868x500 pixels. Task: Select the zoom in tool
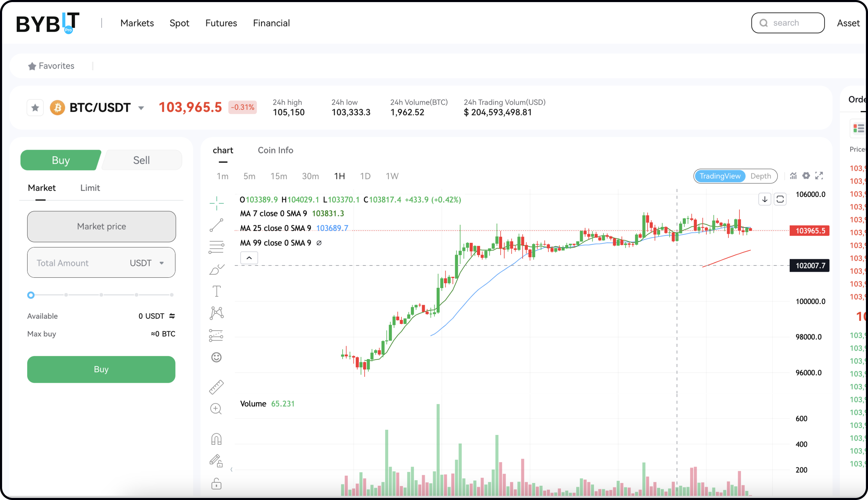(216, 409)
